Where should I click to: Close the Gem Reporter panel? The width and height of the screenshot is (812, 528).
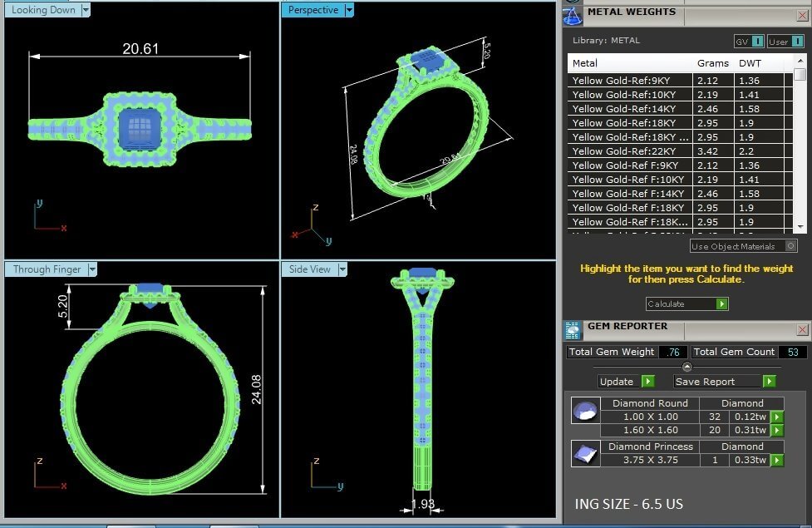pos(802,329)
